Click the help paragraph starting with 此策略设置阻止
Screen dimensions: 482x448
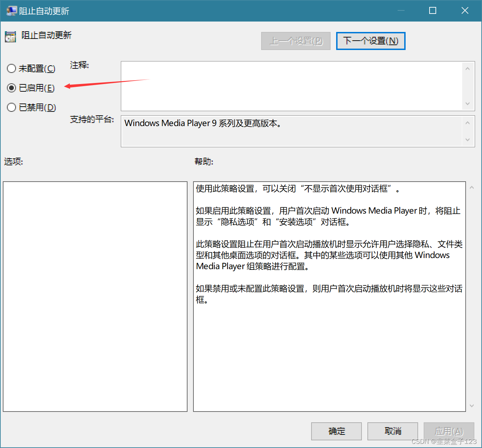[x=329, y=255]
